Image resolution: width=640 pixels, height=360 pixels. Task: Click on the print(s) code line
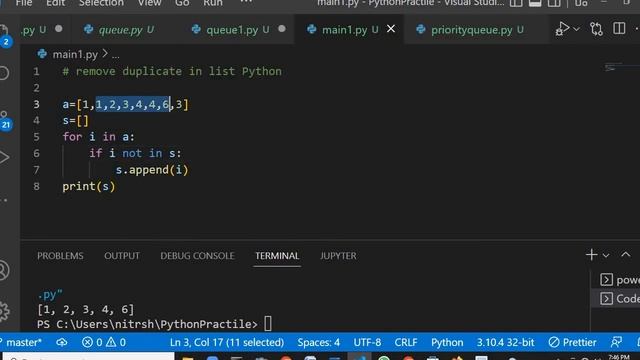click(x=89, y=186)
